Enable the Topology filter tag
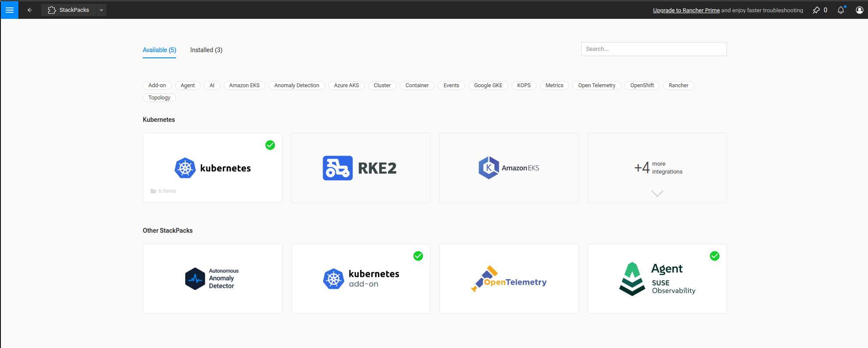The height and width of the screenshot is (348, 868). coord(159,98)
